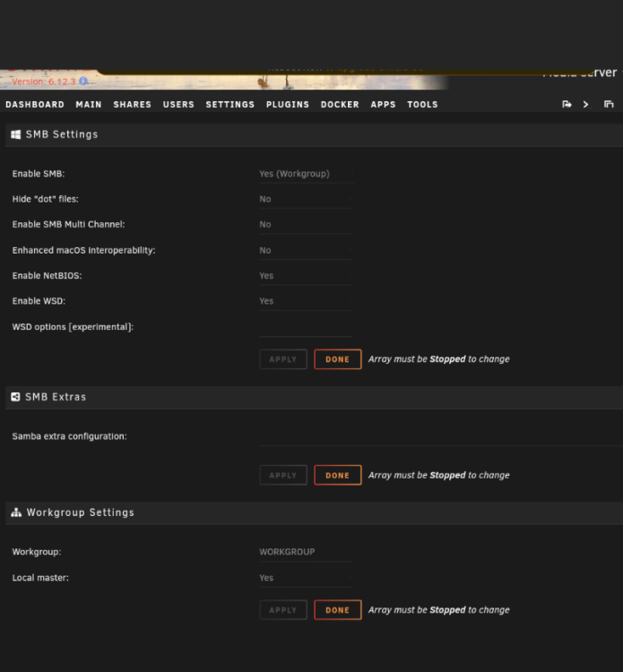Click the Workgroup name field

(x=306, y=552)
